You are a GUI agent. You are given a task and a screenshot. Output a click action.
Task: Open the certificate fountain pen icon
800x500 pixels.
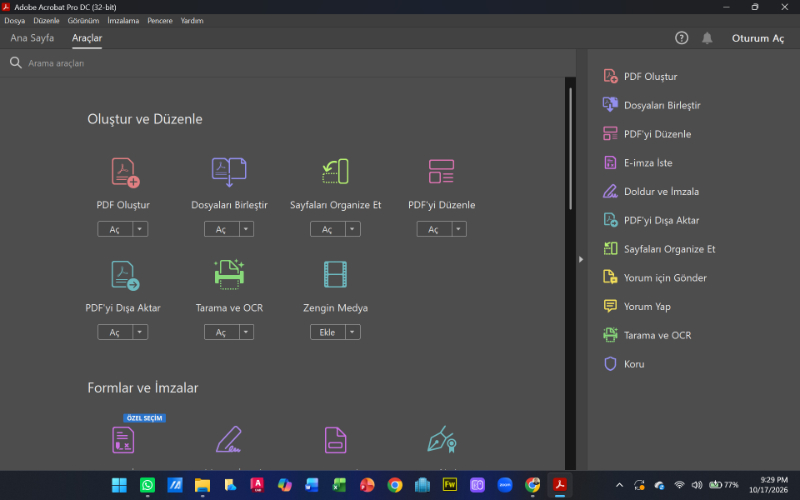442,439
